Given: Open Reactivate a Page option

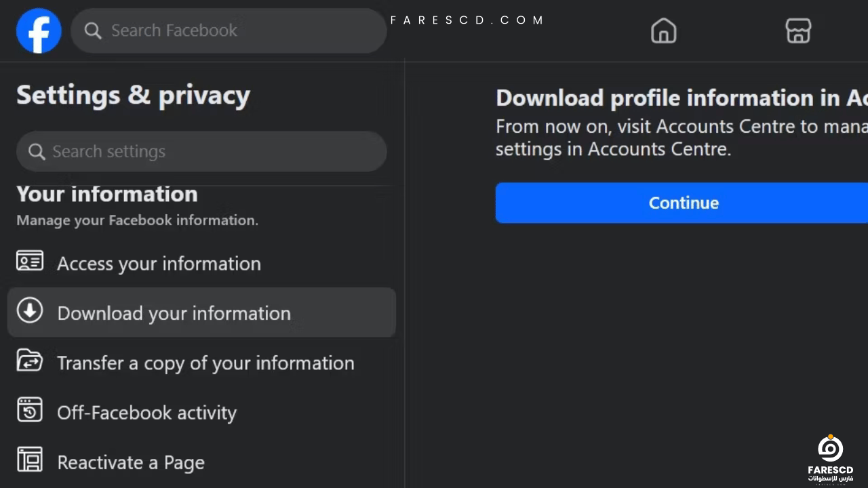Looking at the screenshot, I should click(x=201, y=462).
